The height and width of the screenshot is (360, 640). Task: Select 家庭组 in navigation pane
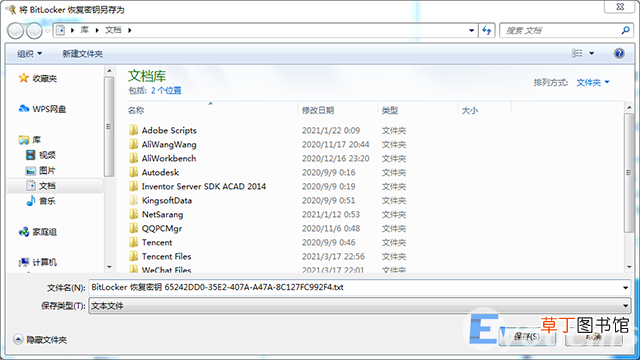(38, 232)
